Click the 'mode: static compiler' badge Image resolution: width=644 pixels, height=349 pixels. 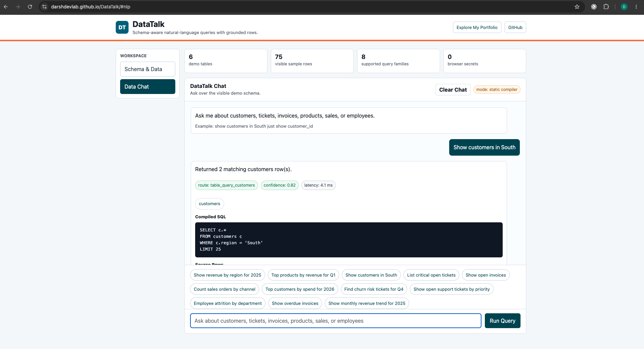coord(497,90)
